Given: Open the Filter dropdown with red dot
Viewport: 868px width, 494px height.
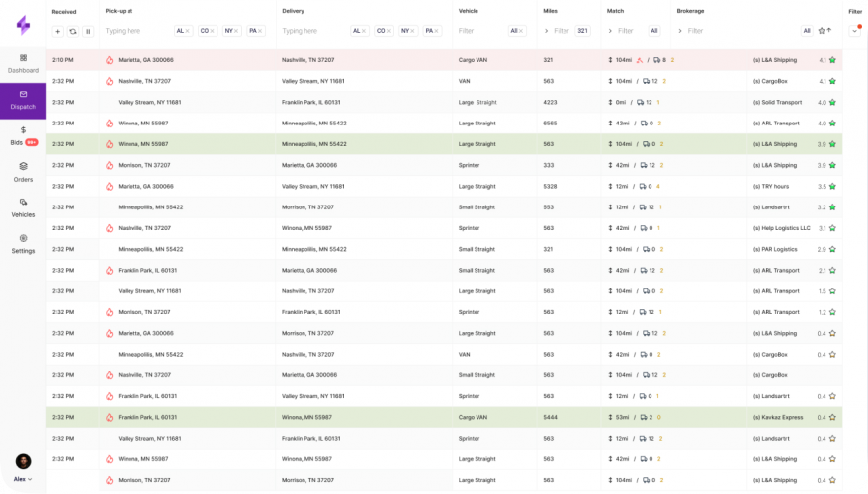Looking at the screenshot, I should pos(855,31).
